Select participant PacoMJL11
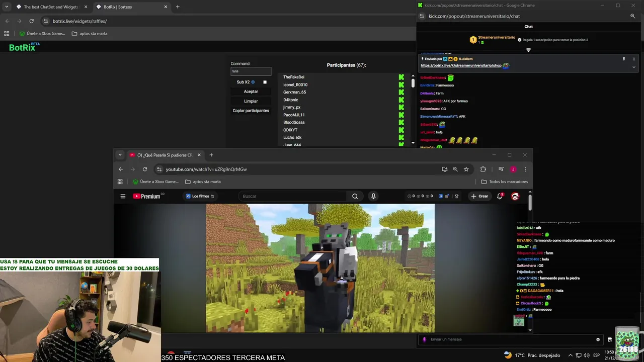Viewport: 644px width, 362px height. [294, 115]
